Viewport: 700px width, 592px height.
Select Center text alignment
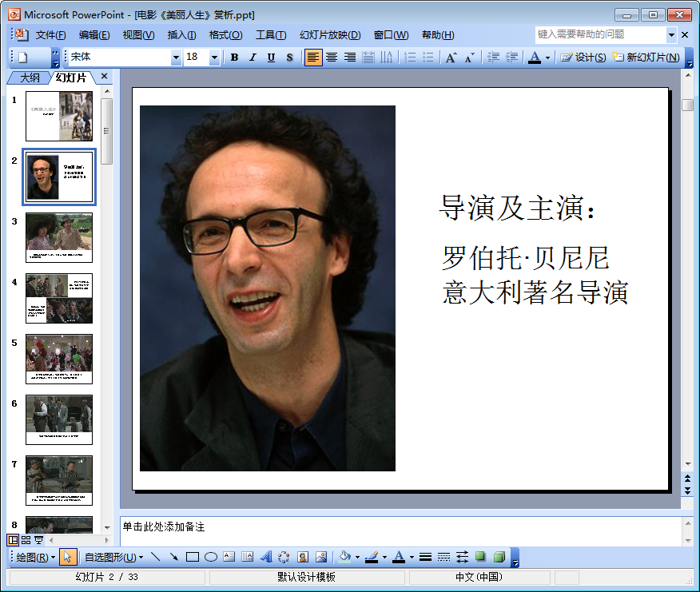(332, 58)
